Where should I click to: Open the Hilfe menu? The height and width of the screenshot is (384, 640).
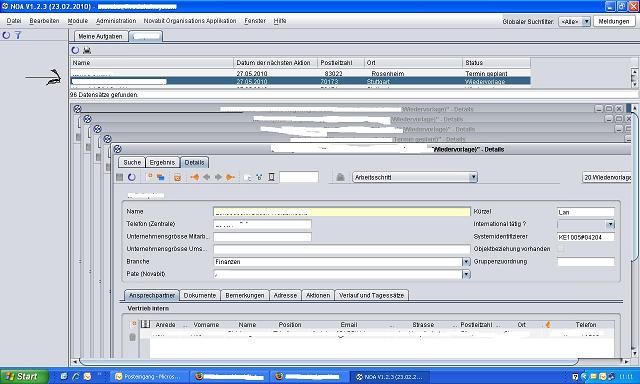[x=280, y=21]
